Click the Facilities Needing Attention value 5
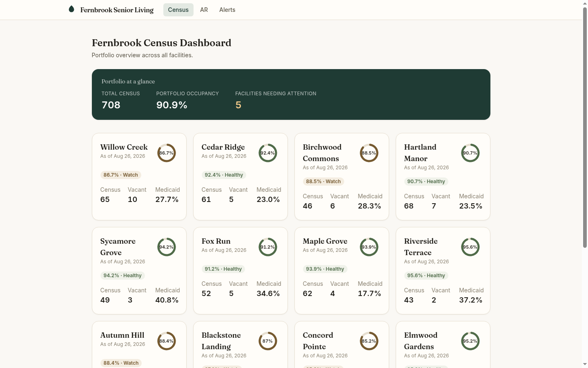Image resolution: width=588 pixels, height=368 pixels. click(238, 105)
